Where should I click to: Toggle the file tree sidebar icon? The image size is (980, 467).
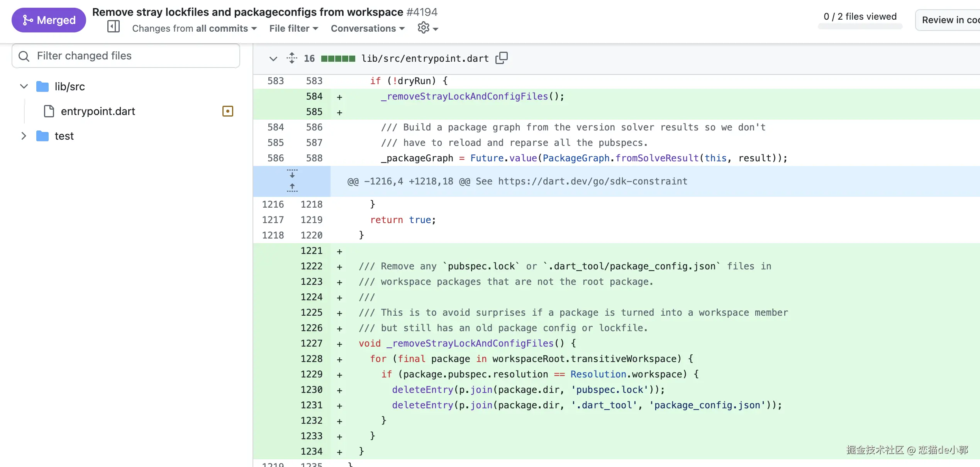point(113,27)
